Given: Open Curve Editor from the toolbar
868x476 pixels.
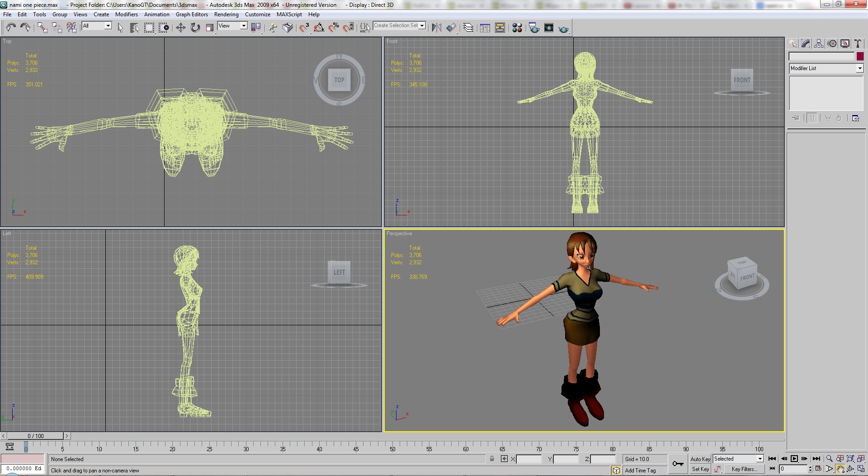Looking at the screenshot, I should pos(485,28).
